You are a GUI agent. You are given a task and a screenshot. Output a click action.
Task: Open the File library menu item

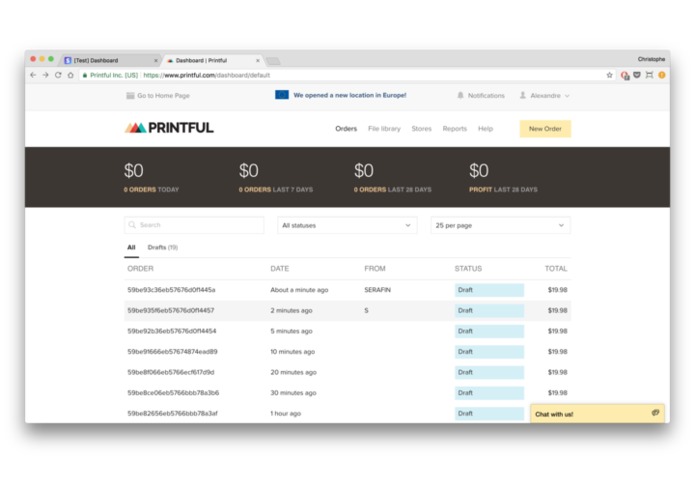point(384,129)
